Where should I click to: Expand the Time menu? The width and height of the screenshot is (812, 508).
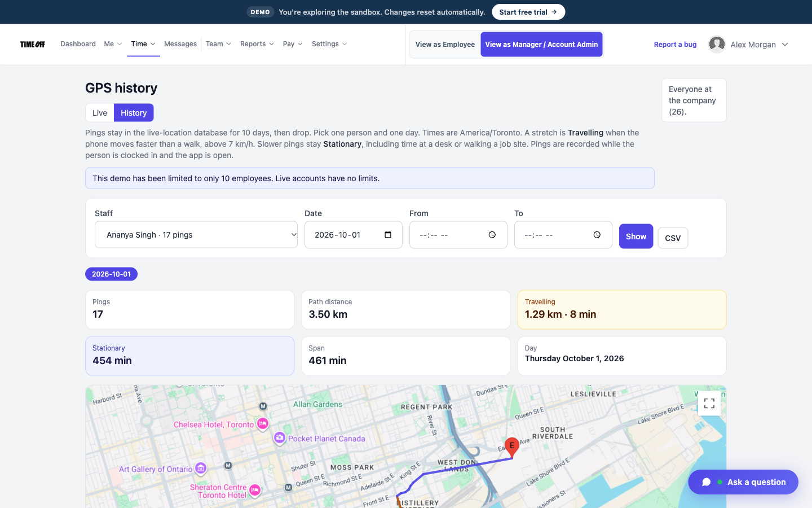(x=143, y=44)
